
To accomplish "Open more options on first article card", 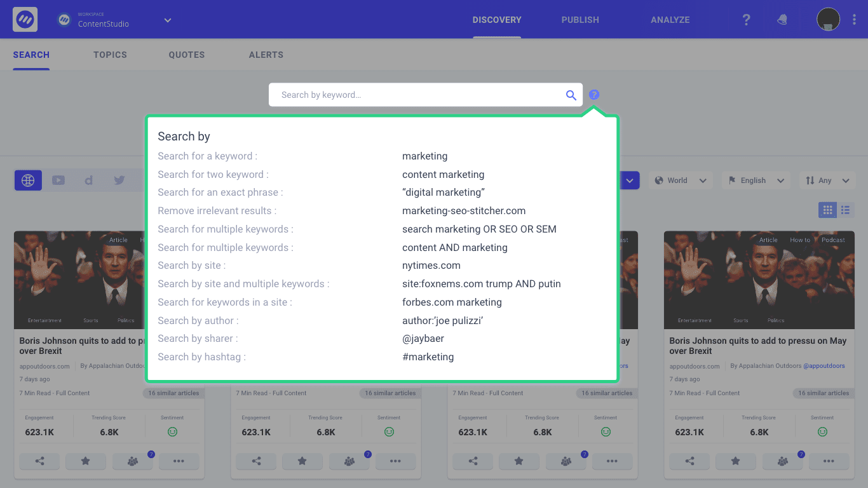I will (179, 461).
